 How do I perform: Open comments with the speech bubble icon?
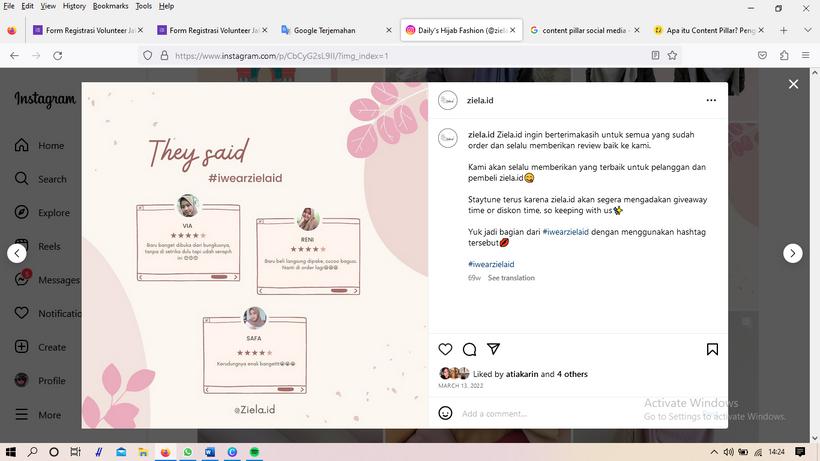(470, 349)
